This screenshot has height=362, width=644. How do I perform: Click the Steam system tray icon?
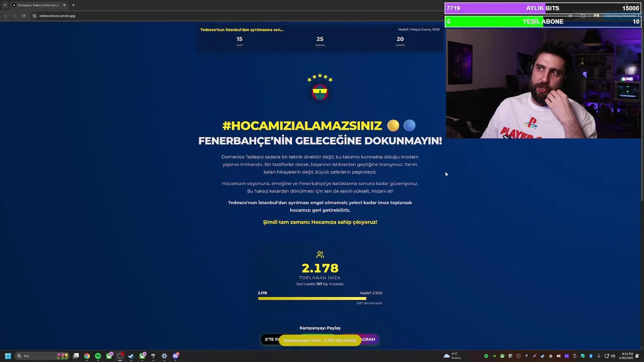pos(542,356)
